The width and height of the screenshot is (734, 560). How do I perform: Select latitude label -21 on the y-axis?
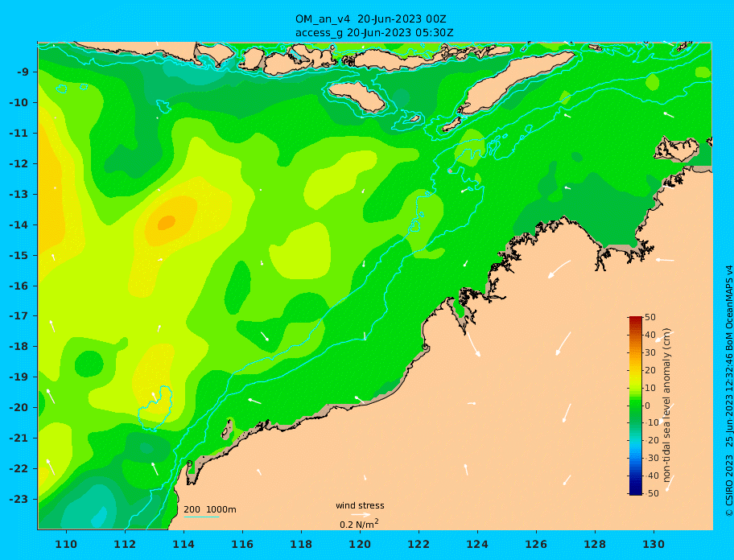21,439
